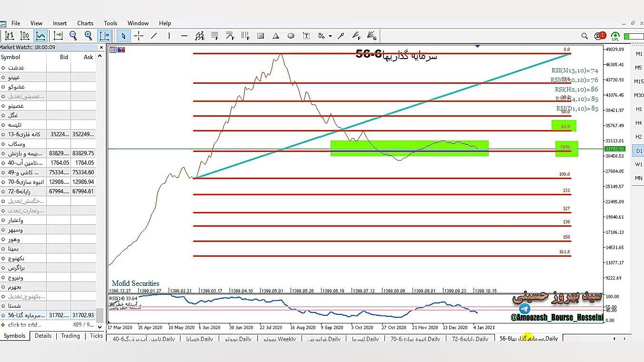Open the search magnifier in the toolbar
Screen dimensions: 644x362
point(584,36)
